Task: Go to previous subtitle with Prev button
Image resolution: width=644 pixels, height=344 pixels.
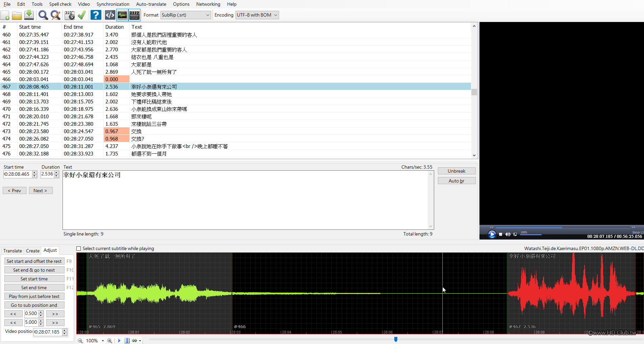Action: coord(15,191)
